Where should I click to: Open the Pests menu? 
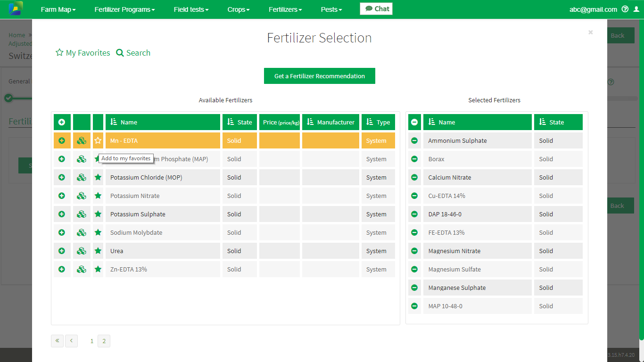coord(331,9)
